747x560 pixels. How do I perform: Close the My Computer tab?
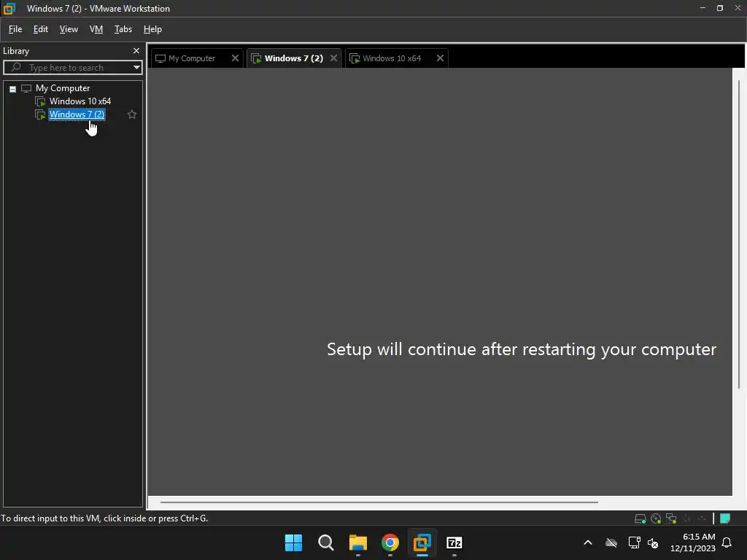pos(235,58)
